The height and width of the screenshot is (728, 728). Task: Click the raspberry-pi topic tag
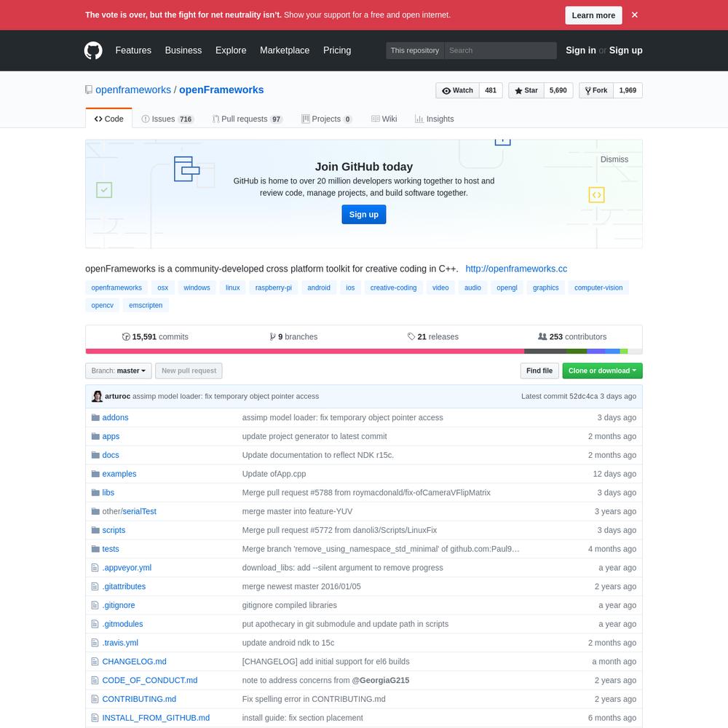tap(274, 288)
